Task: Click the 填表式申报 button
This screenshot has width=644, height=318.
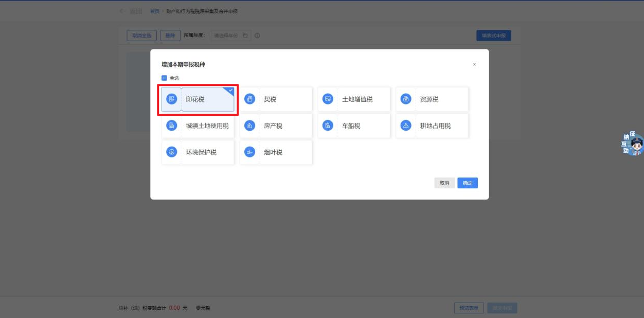Action: point(493,36)
